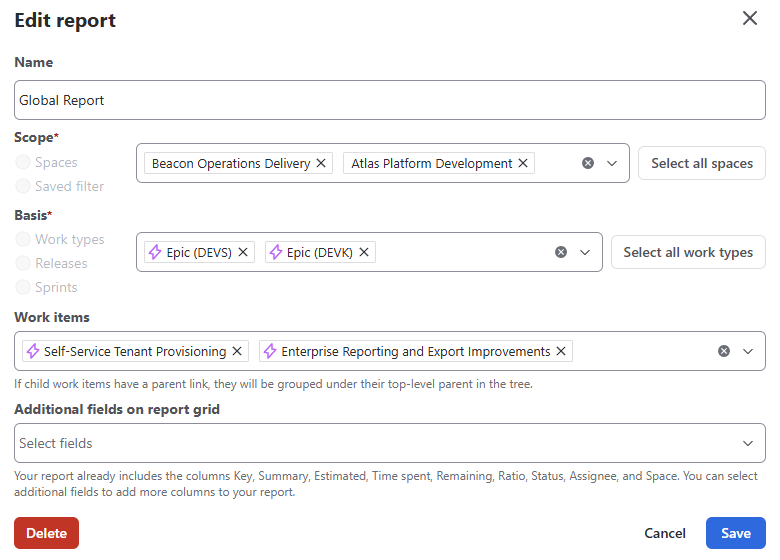
Task: Remove Epic (DEVK) work type tag
Action: point(364,253)
